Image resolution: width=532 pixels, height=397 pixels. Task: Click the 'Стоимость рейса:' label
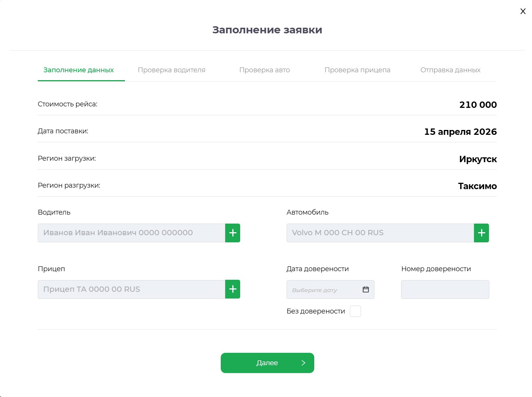pyautogui.click(x=68, y=104)
